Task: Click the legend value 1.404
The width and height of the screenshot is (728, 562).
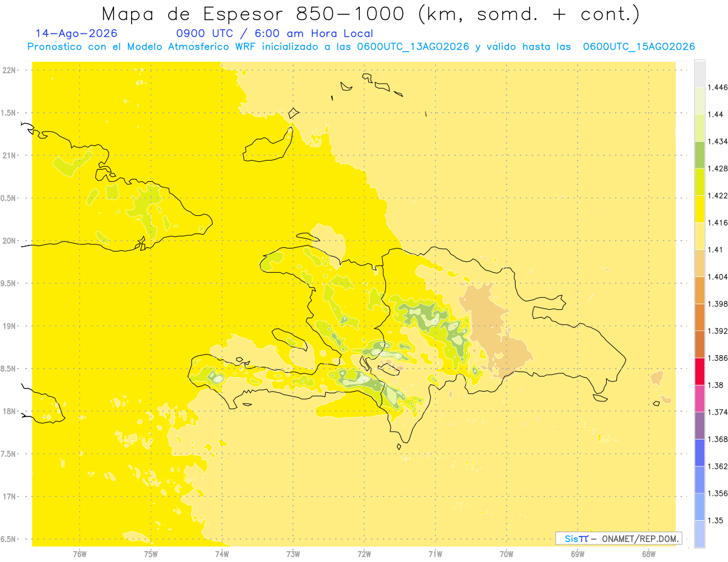Action: point(718,276)
